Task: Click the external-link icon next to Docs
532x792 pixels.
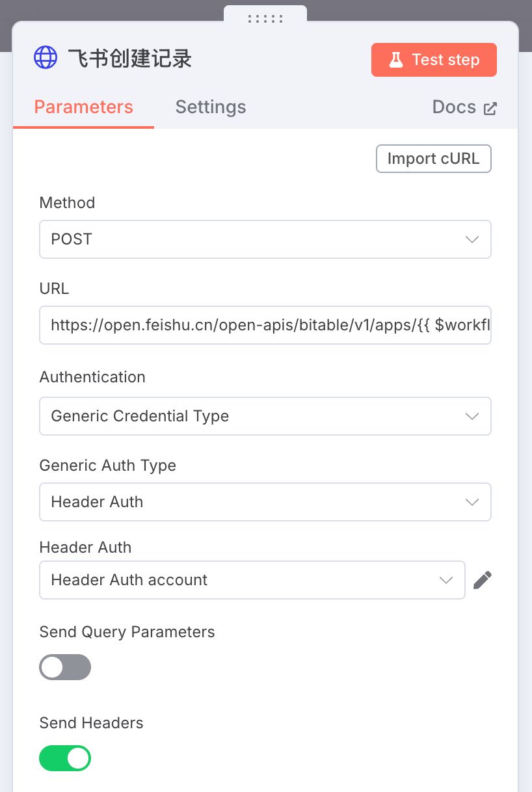Action: 491,108
